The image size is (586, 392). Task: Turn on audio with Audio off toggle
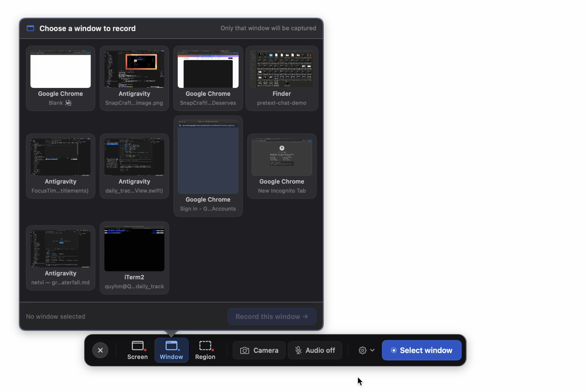[315, 350]
